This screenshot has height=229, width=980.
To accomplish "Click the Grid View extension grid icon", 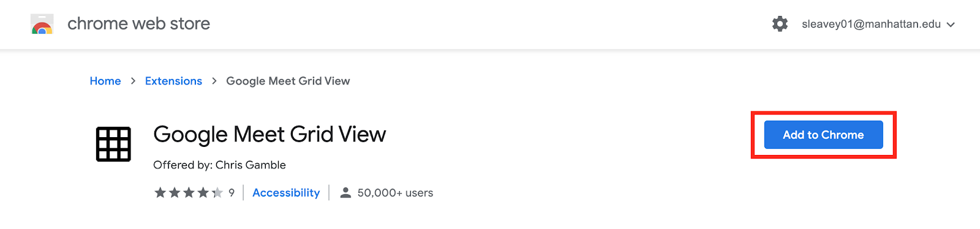I will [x=113, y=145].
